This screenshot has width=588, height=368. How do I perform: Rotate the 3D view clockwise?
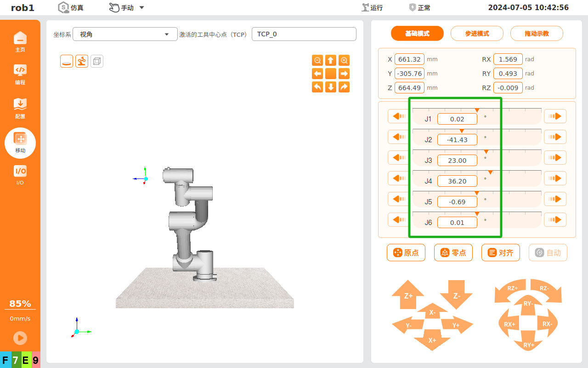(344, 87)
